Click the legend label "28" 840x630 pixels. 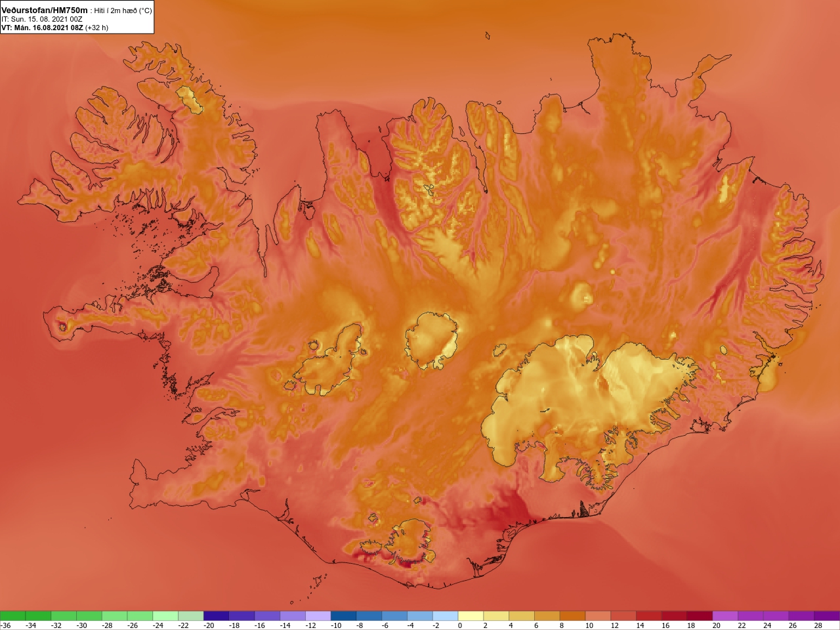tap(818, 625)
